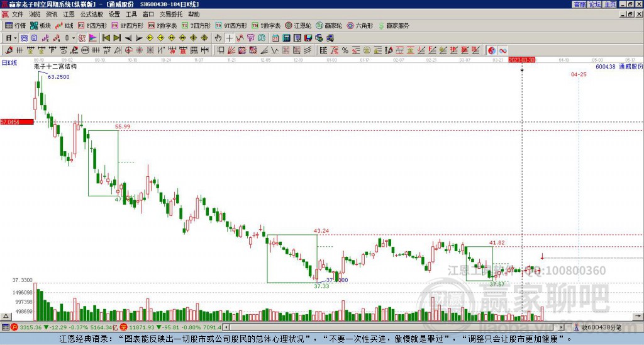Open the T数字表 tool
644x345 pixels.
(266, 25)
